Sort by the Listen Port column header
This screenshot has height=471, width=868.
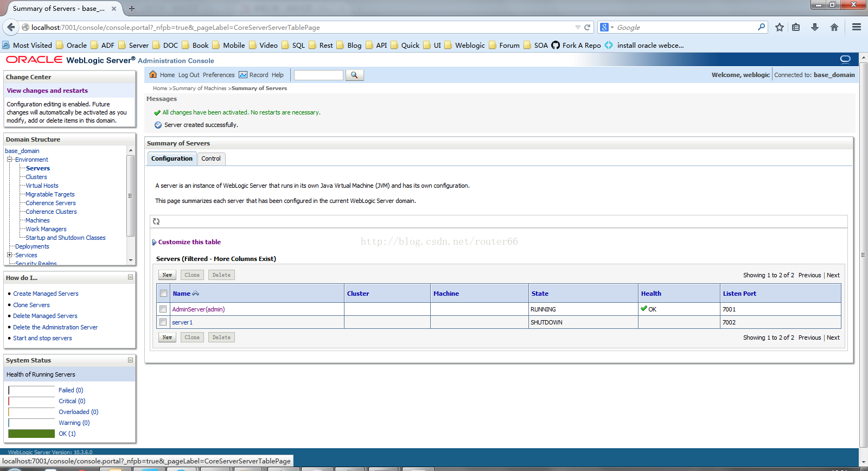coord(739,294)
